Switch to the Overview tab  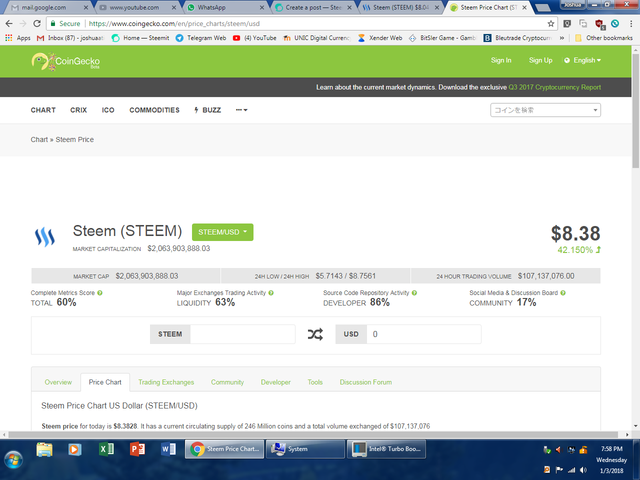[x=58, y=382]
